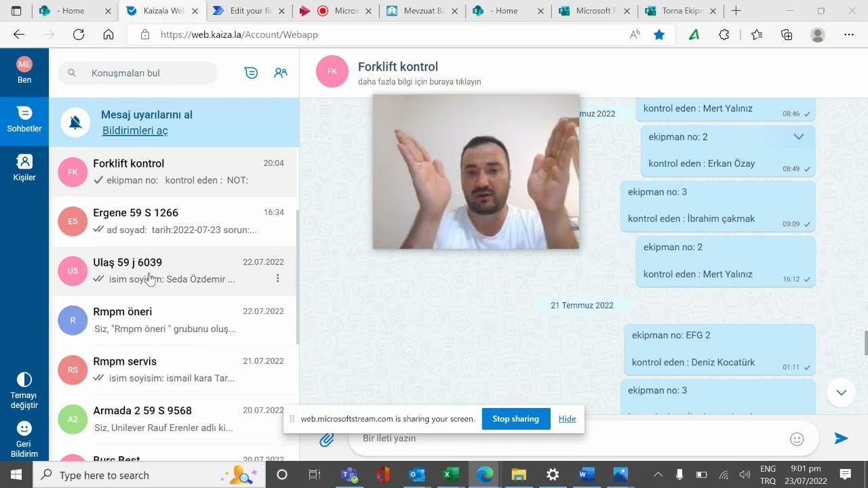Image resolution: width=868 pixels, height=488 pixels.
Task: Select message ekipman no: EFG 2 Deniz Kocatürk
Action: pos(719,349)
